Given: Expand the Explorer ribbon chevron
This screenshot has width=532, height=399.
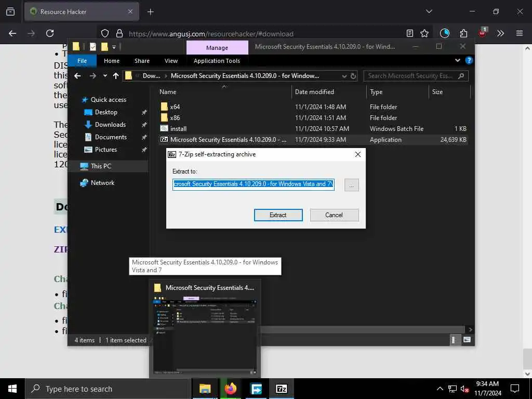Looking at the screenshot, I should [x=457, y=60].
